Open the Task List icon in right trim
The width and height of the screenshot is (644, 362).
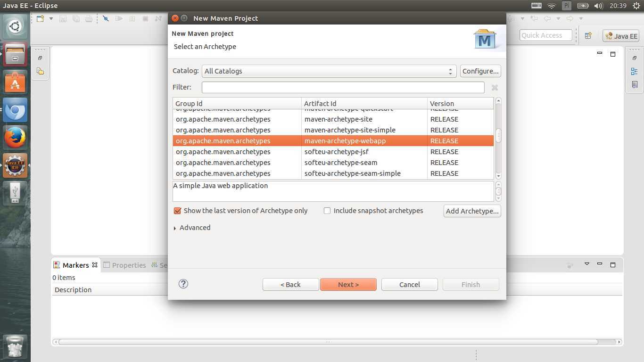click(635, 85)
